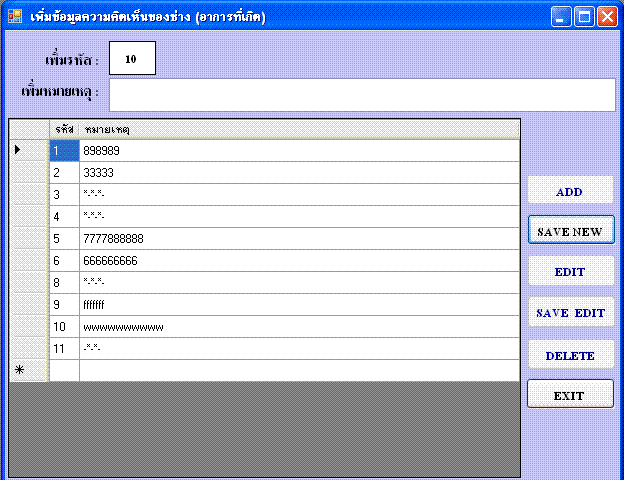The width and height of the screenshot is (624, 480).
Task: Select the code cell with value 6
Action: 64,261
